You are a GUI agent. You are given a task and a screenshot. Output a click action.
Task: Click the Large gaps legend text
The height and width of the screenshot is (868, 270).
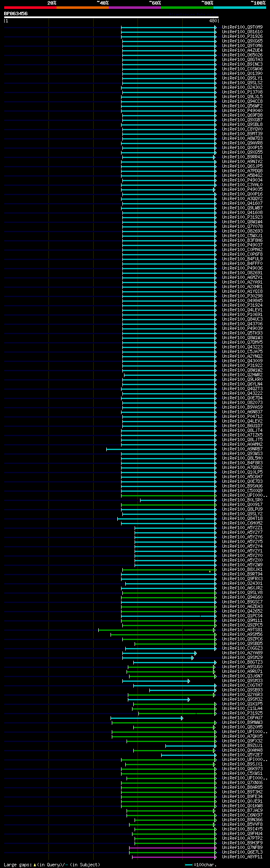(x=52, y=865)
